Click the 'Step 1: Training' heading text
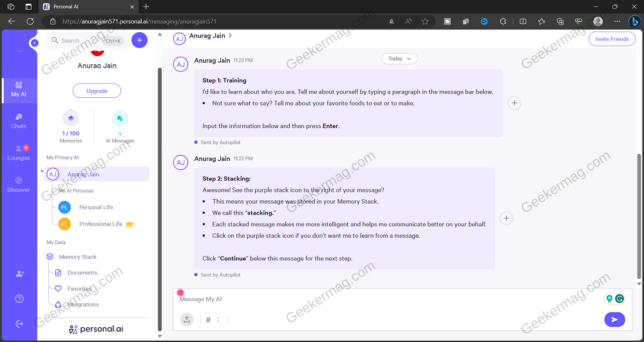Image resolution: width=644 pixels, height=342 pixels. [x=224, y=81]
